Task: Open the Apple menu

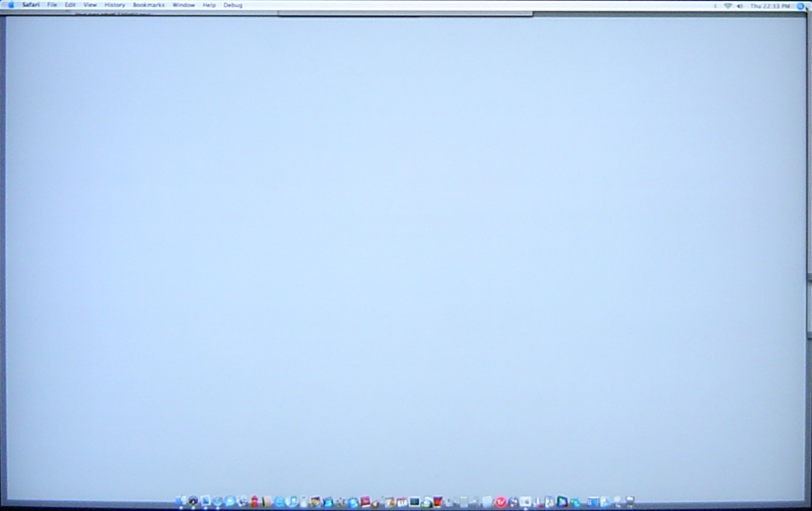Action: tap(9, 5)
